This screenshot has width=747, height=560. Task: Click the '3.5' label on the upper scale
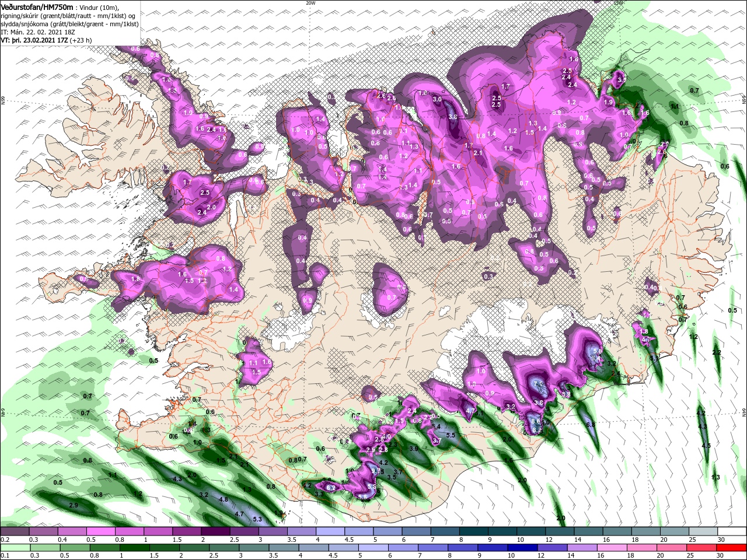click(x=291, y=540)
